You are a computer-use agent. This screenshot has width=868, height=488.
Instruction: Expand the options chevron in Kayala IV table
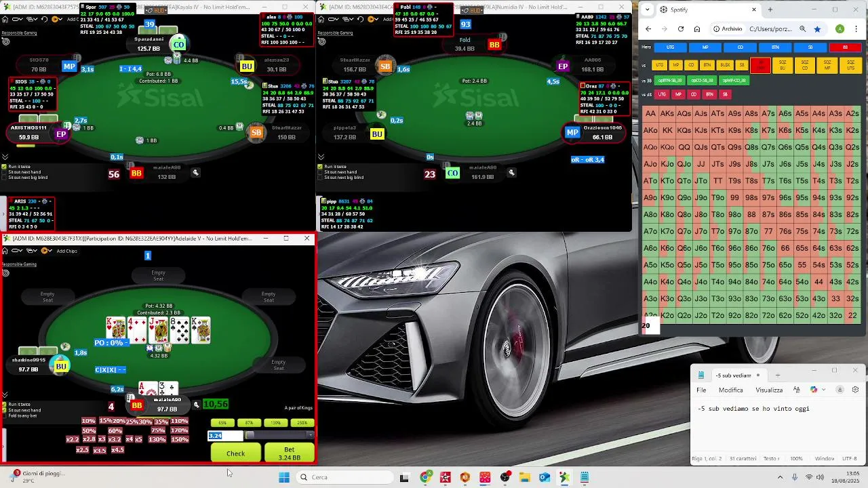[x=5, y=157]
